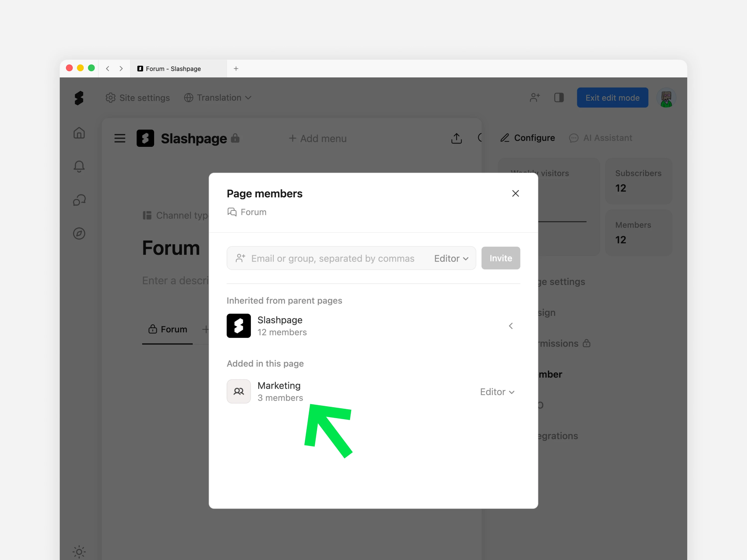Click the add member icon in the top bar
Viewport: 747px width, 560px height.
[x=535, y=98]
